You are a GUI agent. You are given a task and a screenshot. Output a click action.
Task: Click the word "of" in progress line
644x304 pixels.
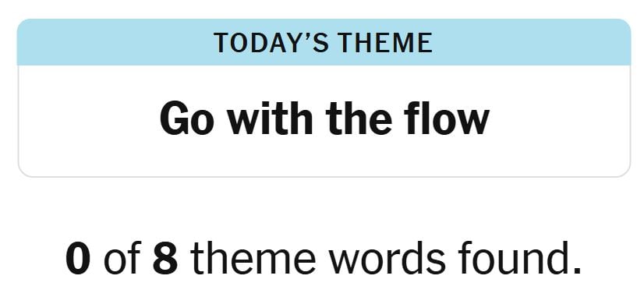pos(122,257)
